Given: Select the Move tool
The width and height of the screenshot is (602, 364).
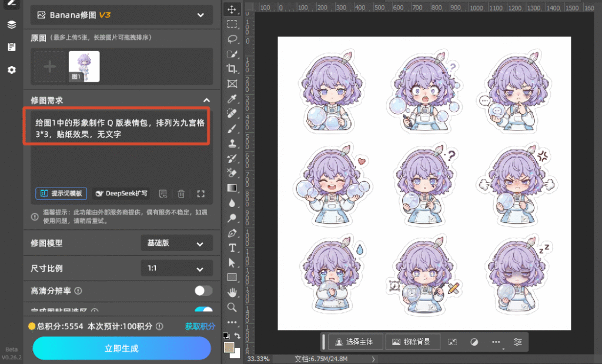Looking at the screenshot, I should click(x=232, y=9).
